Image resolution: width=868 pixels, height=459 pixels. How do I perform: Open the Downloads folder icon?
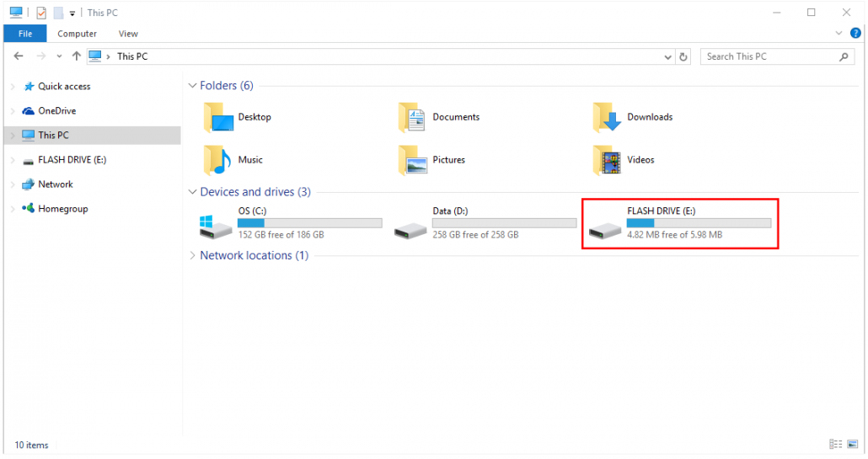607,118
